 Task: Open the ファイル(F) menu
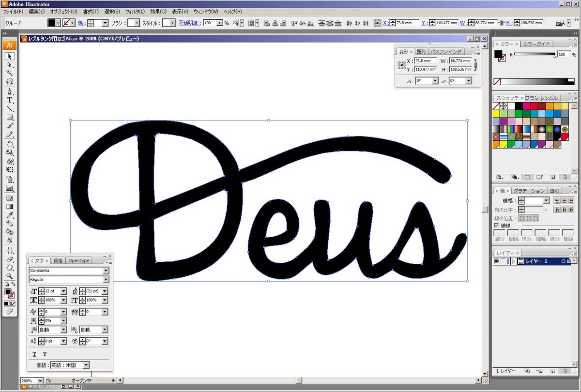click(13, 11)
